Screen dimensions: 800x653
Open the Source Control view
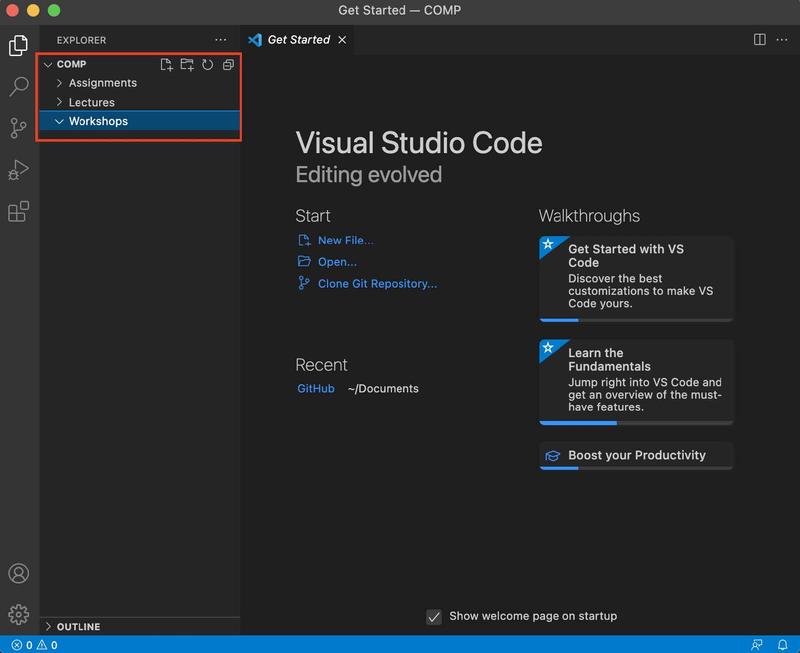tap(18, 128)
